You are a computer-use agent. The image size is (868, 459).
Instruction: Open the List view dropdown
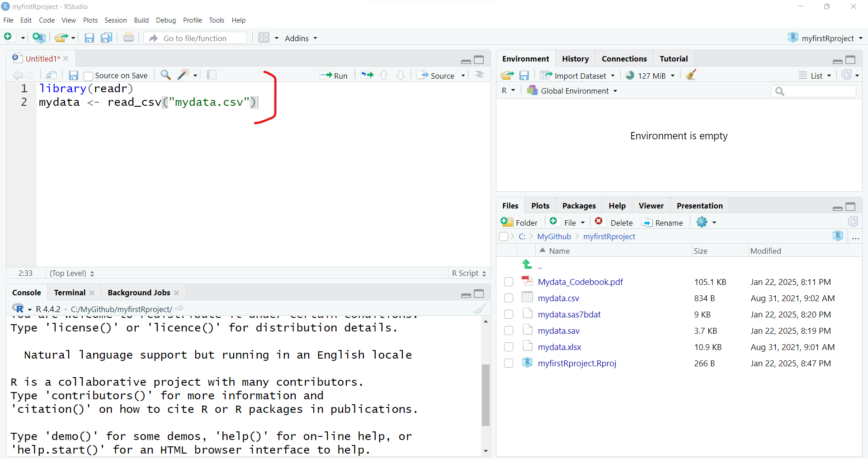tap(815, 76)
